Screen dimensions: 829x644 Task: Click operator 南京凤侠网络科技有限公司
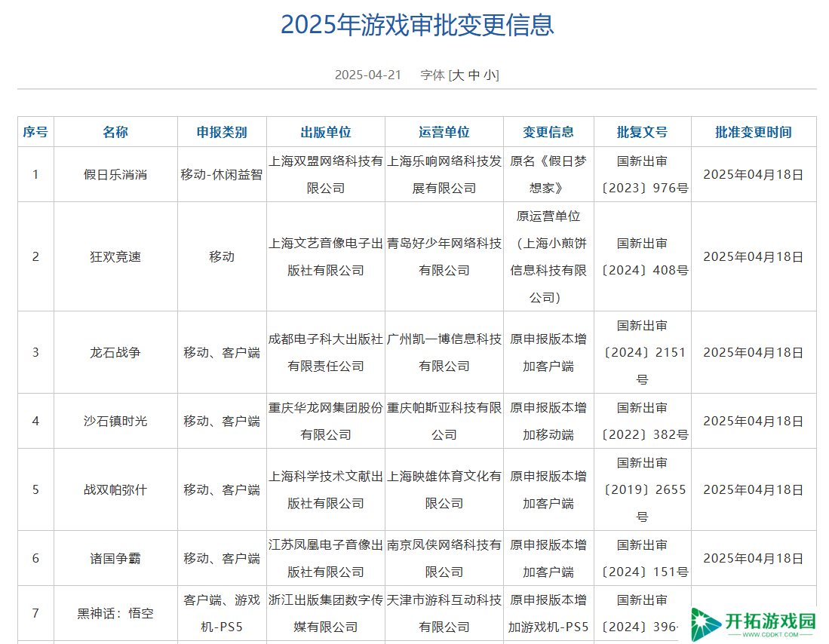click(444, 558)
